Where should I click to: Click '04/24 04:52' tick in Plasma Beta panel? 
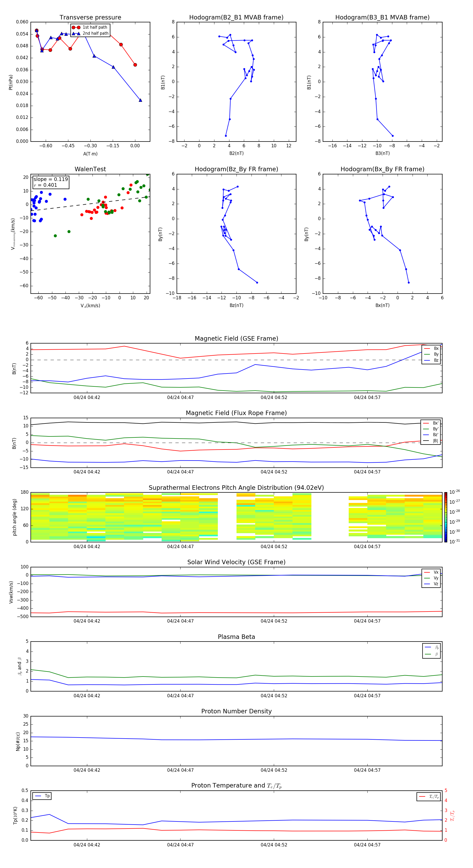(x=274, y=696)
